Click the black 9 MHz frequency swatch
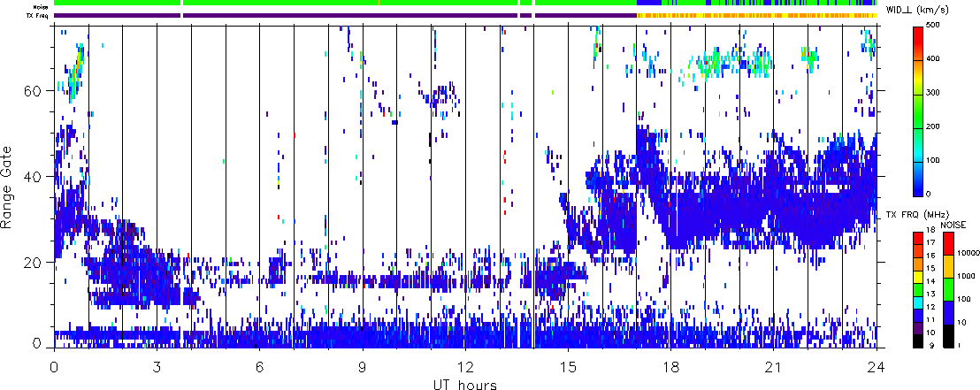The width and height of the screenshot is (980, 390). 918,342
